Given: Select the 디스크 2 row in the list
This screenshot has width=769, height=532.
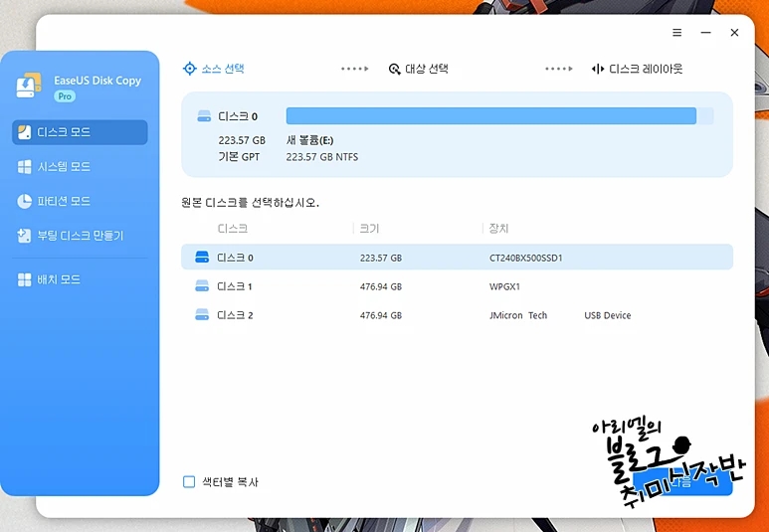Looking at the screenshot, I should pyautogui.click(x=457, y=315).
